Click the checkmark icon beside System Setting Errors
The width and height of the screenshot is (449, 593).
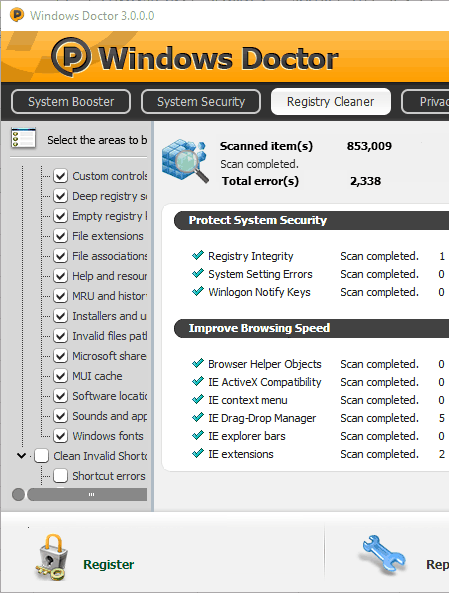198,273
